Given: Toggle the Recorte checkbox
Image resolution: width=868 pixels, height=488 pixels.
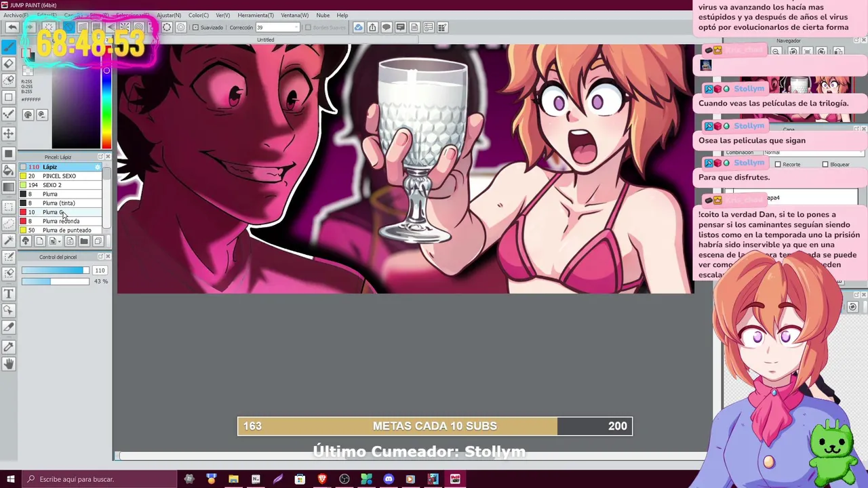Looking at the screenshot, I should pos(778,164).
